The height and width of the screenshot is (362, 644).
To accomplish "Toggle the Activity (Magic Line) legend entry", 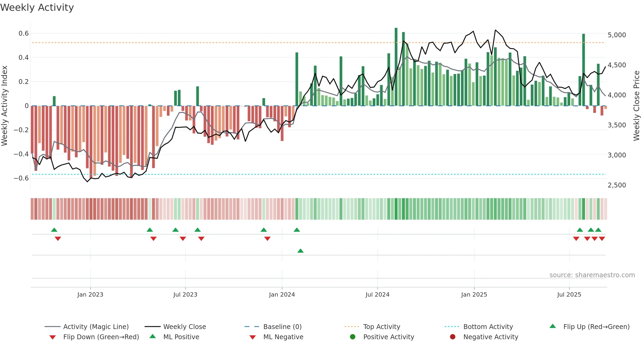I will point(87,327).
